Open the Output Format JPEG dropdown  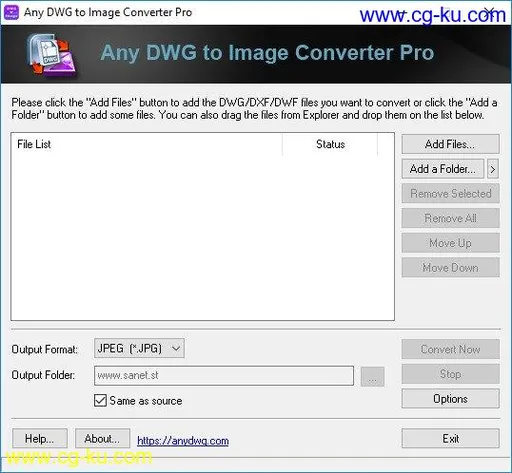[139, 348]
